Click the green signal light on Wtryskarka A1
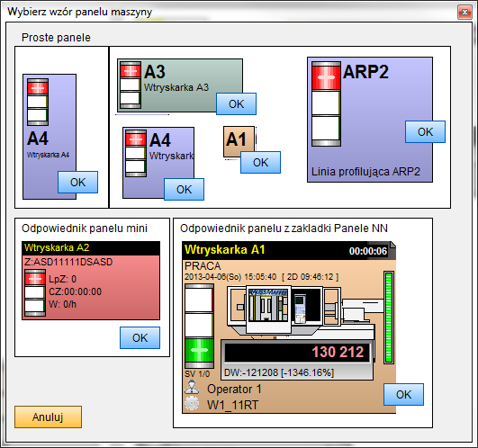This screenshot has height=448, width=478. coord(199,350)
